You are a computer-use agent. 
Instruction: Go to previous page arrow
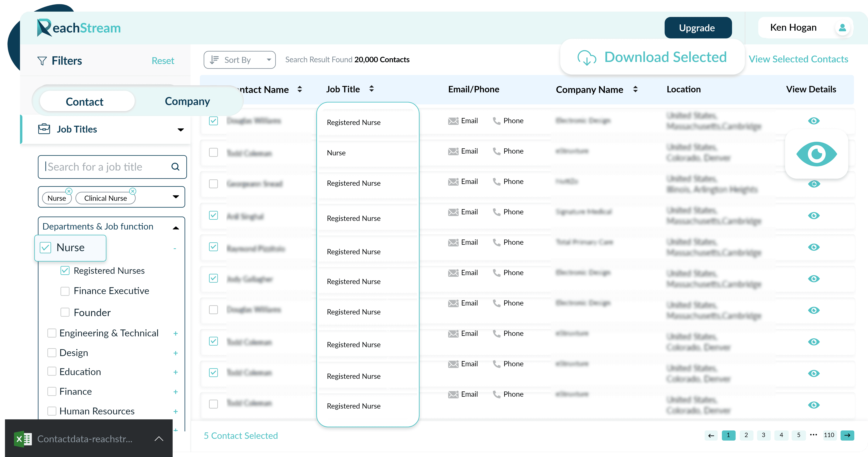coord(711,435)
